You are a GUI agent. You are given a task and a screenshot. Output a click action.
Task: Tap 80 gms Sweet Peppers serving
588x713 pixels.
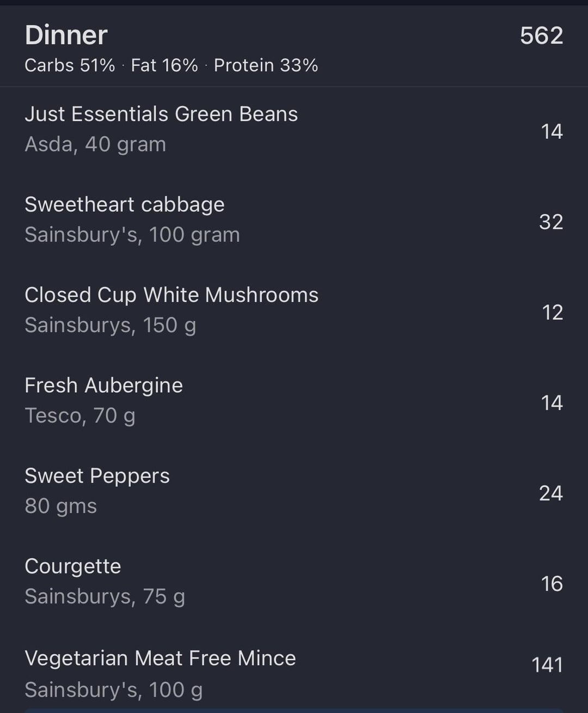tap(61, 506)
